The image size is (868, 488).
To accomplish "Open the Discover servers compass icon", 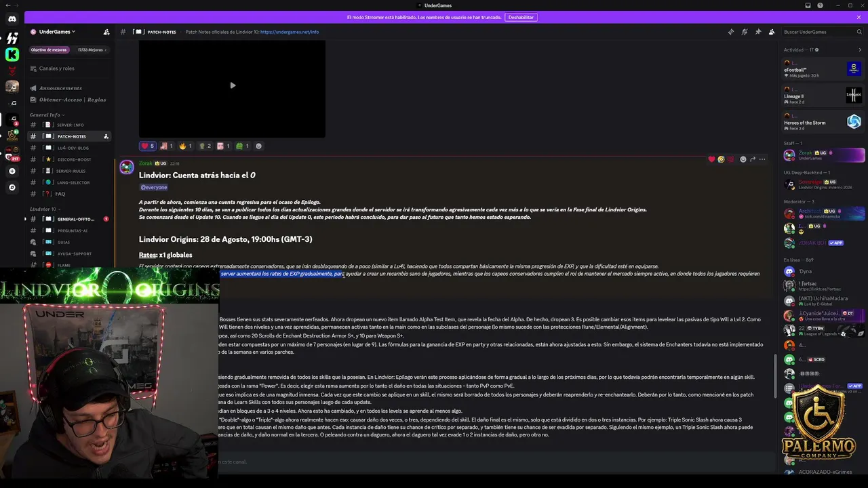I will (x=12, y=187).
